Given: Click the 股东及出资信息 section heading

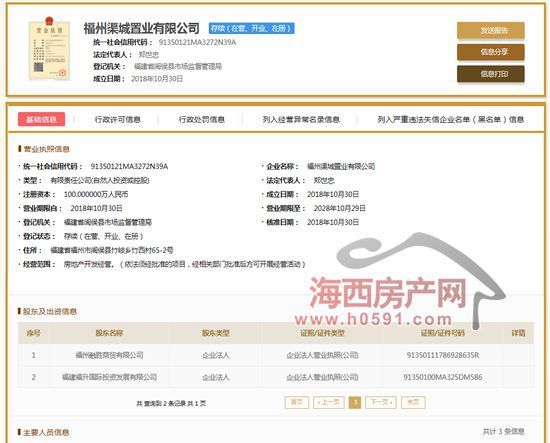Looking at the screenshot, I should tap(50, 311).
